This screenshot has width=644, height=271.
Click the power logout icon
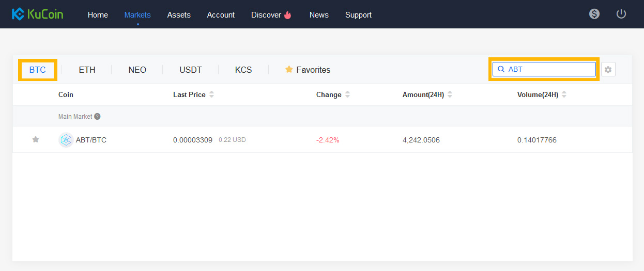click(621, 14)
